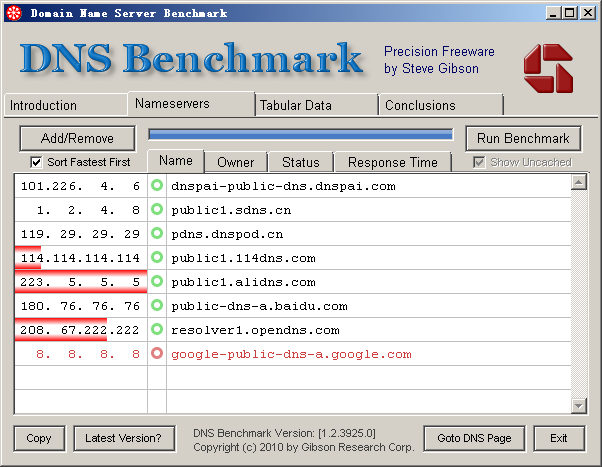This screenshot has height=467, width=602.
Task: Click green status circle for public1.alidns.com
Action: click(x=157, y=281)
